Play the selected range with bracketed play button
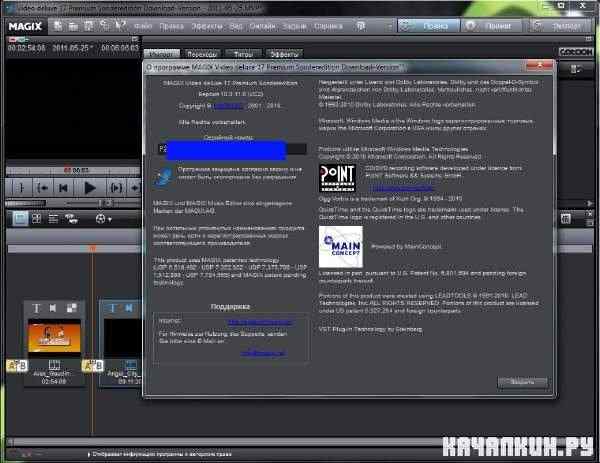 tap(116, 187)
